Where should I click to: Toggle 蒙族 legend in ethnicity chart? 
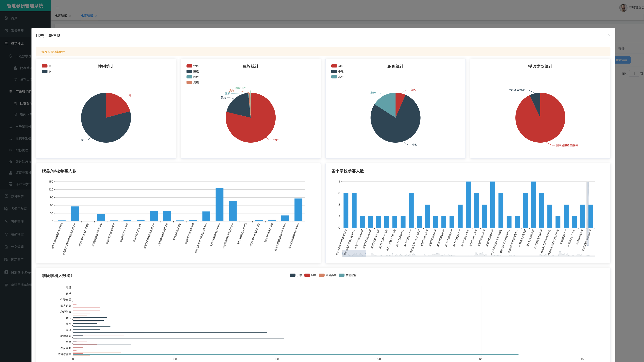coord(189,72)
